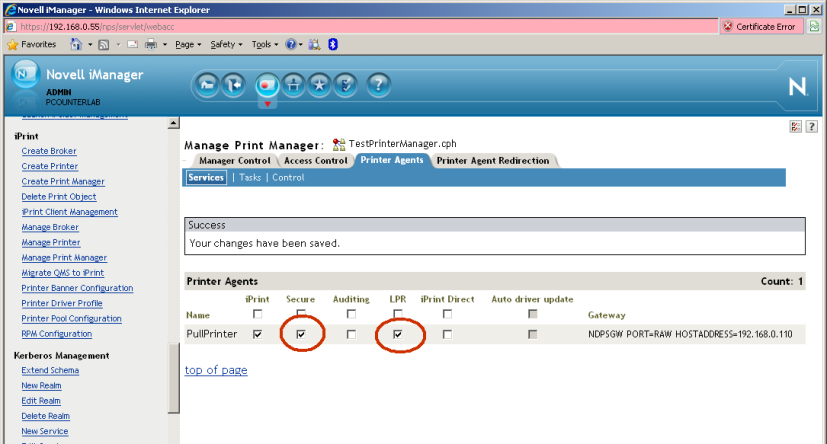Open the Tools dropdown menu
Viewport: 827px width, 444px height.
tap(265, 44)
